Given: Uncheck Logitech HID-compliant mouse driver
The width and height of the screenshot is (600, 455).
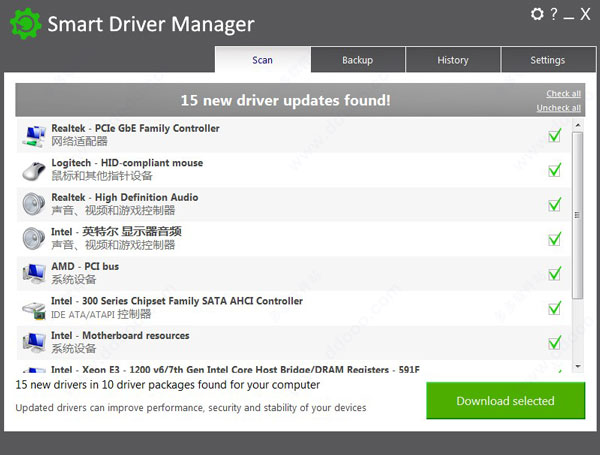Looking at the screenshot, I should coord(554,170).
